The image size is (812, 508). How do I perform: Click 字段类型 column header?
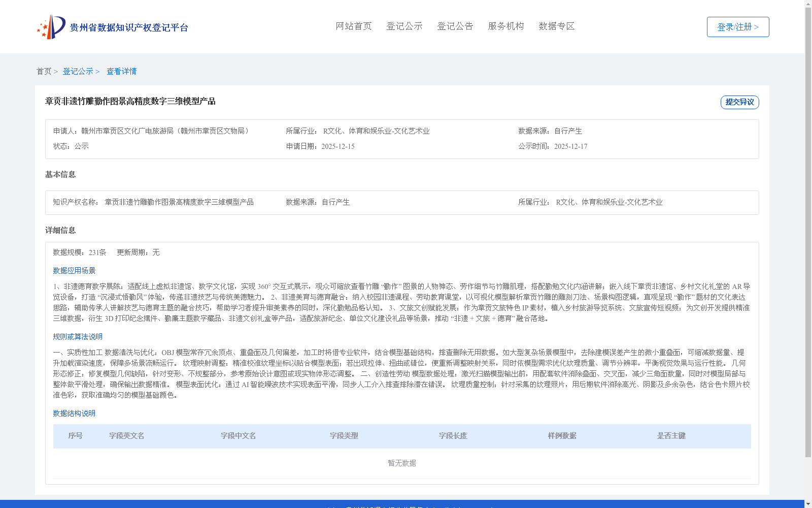[x=344, y=436]
